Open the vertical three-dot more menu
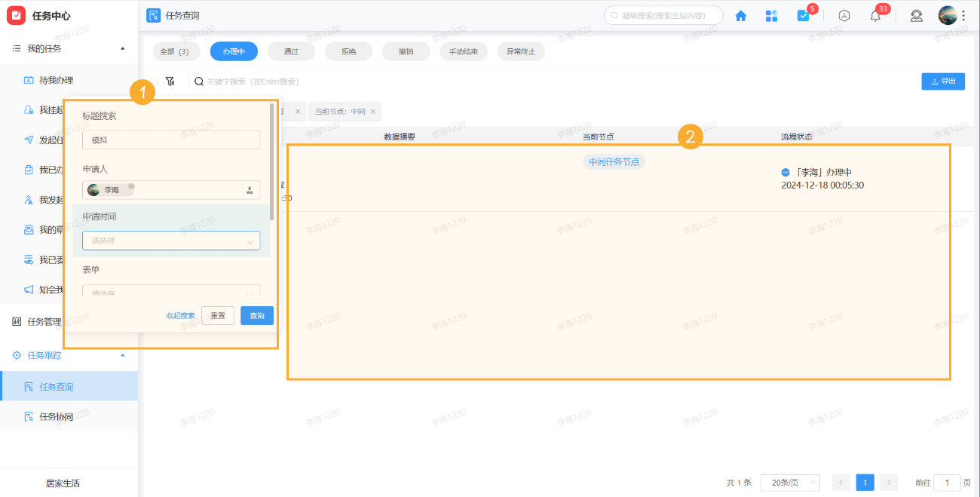The height and width of the screenshot is (497, 980). pos(963,16)
